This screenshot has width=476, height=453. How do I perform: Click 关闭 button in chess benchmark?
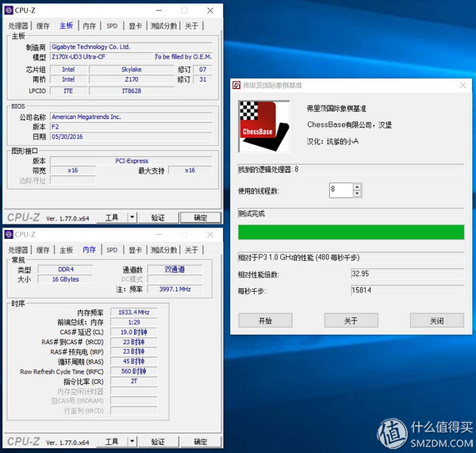coord(437,321)
